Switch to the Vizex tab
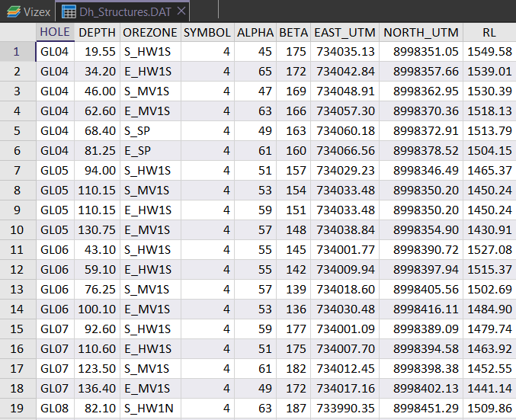The height and width of the screenshot is (420, 516). [28, 12]
